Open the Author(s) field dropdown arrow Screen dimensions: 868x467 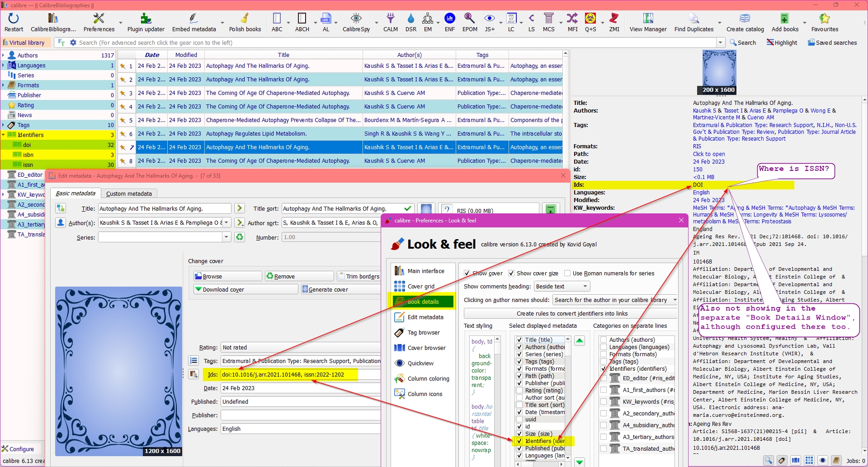click(x=226, y=222)
